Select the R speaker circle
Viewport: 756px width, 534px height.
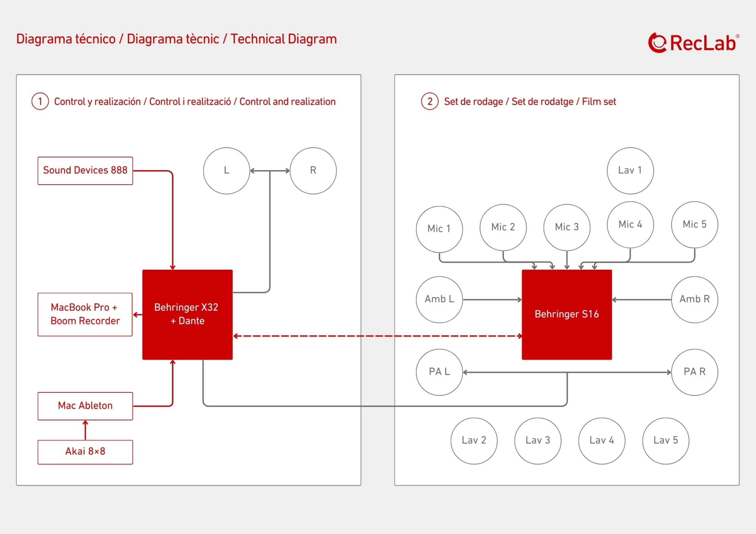pos(313,171)
